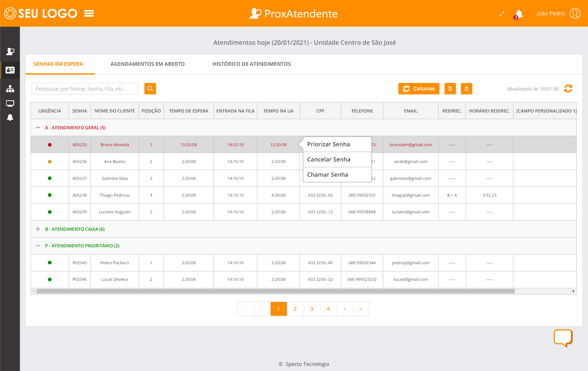Screen dimensions: 588x371
Task: Click right arrow of horizontal scrollbar
Action: point(573,291)
